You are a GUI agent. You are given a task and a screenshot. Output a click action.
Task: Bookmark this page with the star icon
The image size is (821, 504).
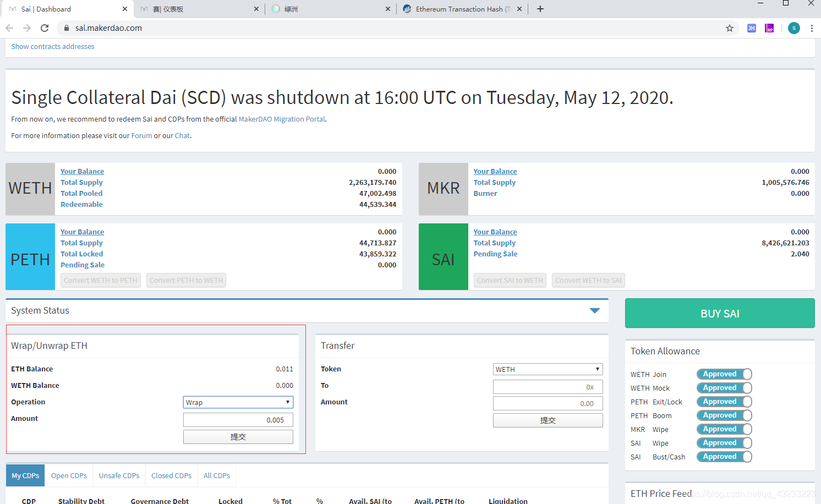click(x=730, y=28)
